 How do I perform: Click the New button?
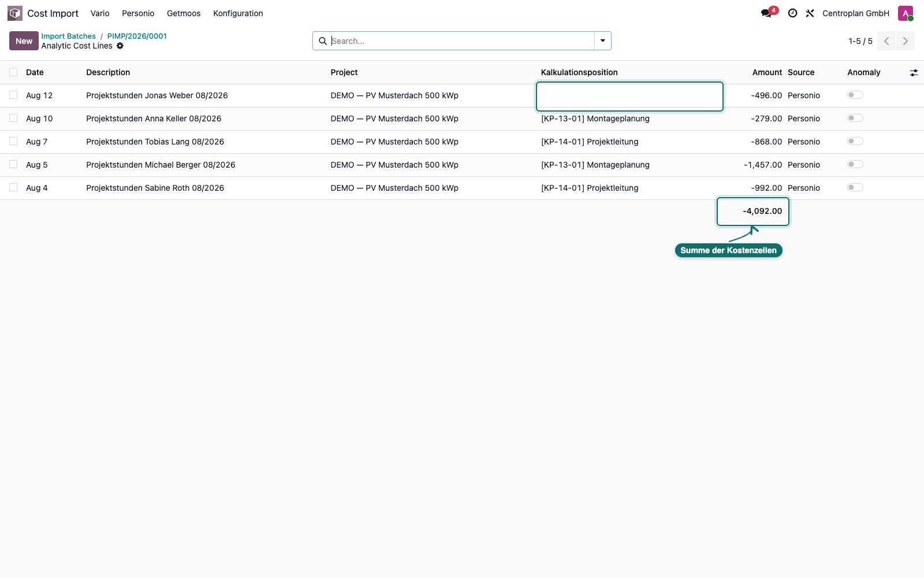pos(24,41)
